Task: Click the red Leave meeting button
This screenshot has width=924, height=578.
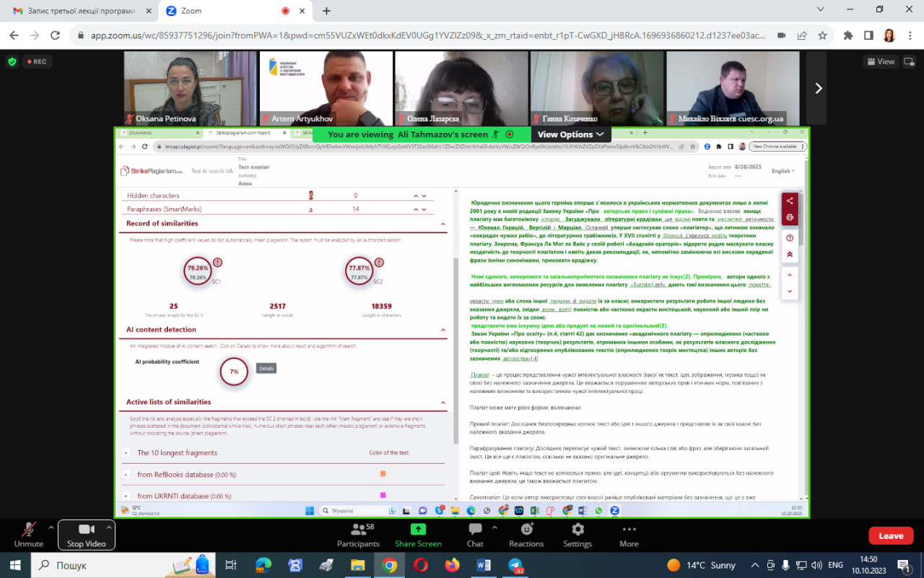Action: pos(891,536)
